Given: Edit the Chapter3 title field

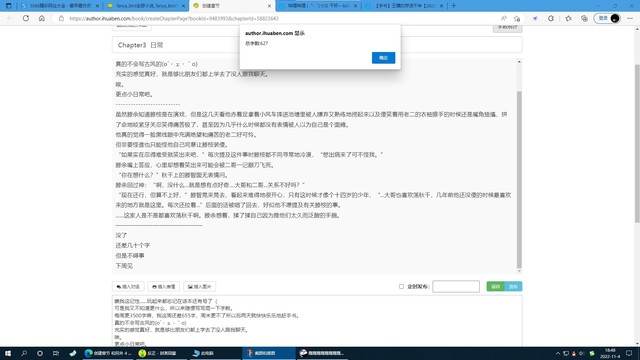Looking at the screenshot, I should point(317,45).
